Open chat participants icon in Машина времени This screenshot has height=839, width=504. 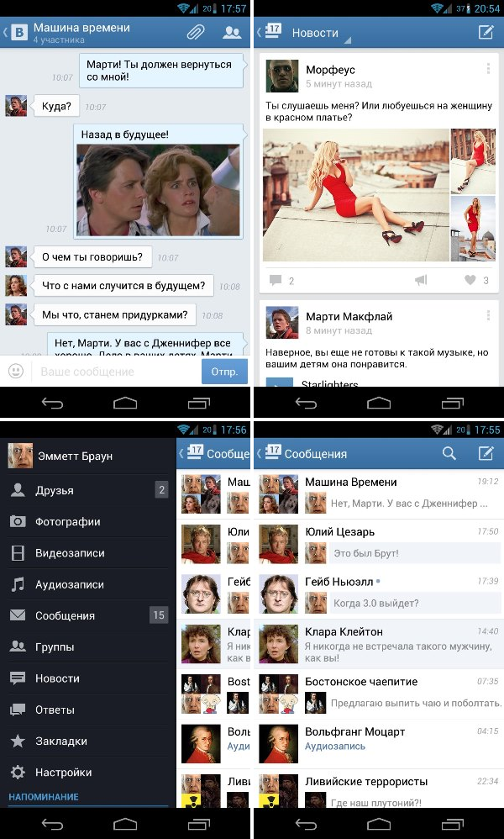point(232,33)
